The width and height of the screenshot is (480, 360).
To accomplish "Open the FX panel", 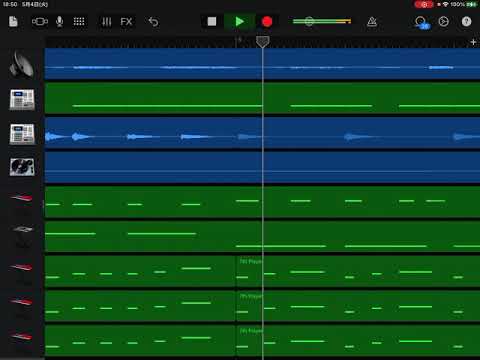I will click(126, 22).
